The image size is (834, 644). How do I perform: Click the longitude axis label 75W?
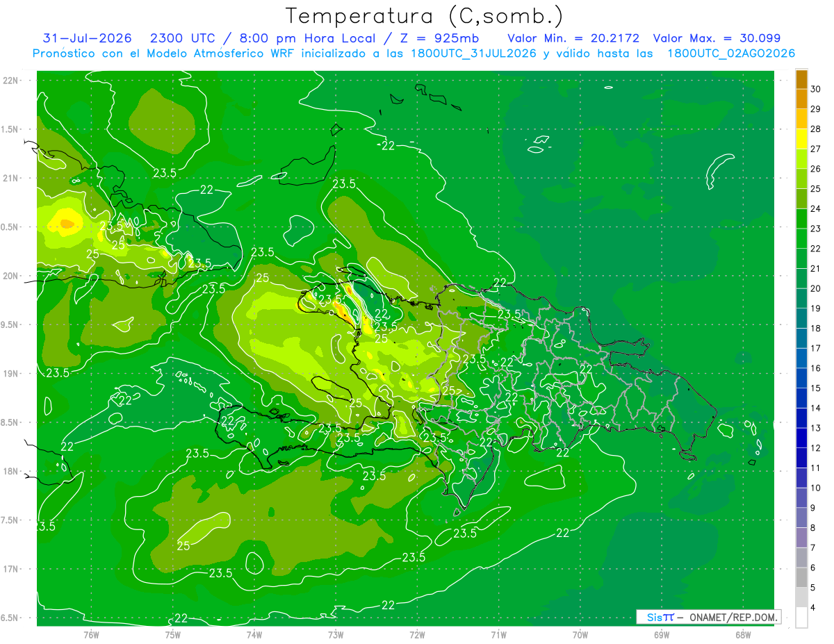pos(173,634)
